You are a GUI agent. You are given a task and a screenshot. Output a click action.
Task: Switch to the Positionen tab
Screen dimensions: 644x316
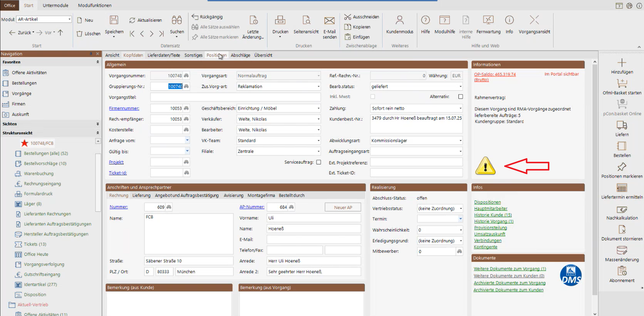(x=216, y=55)
